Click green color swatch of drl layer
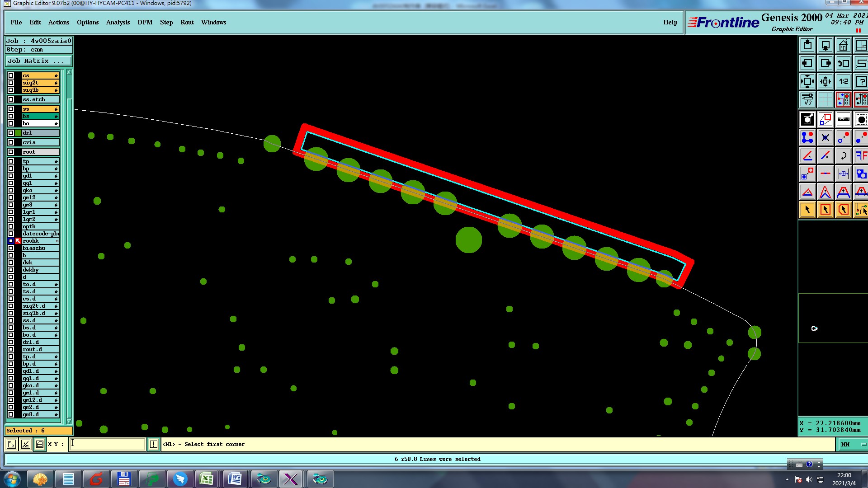 coord(18,133)
